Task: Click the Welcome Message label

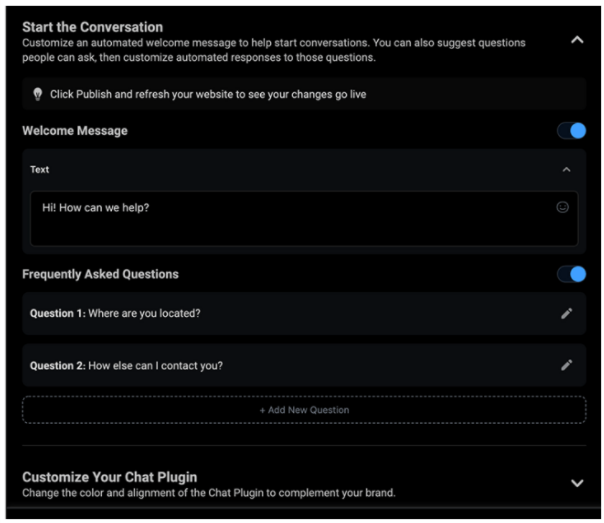Action: click(x=75, y=131)
